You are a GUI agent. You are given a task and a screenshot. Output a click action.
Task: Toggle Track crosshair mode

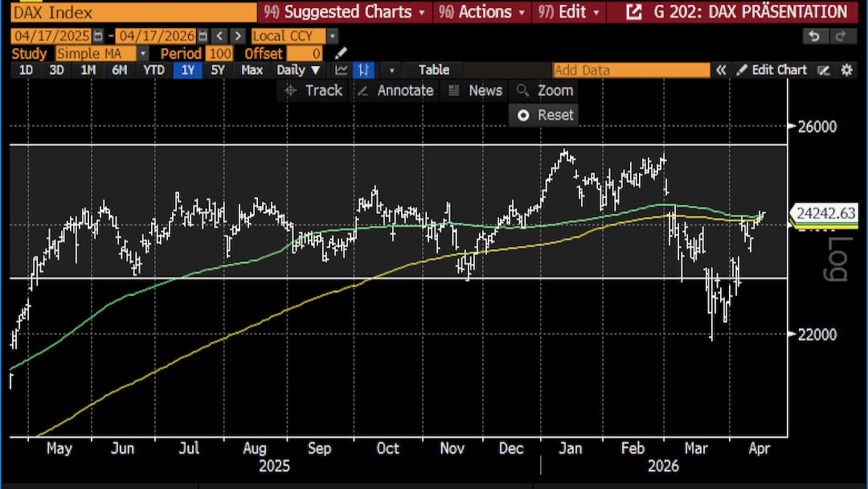(x=313, y=91)
